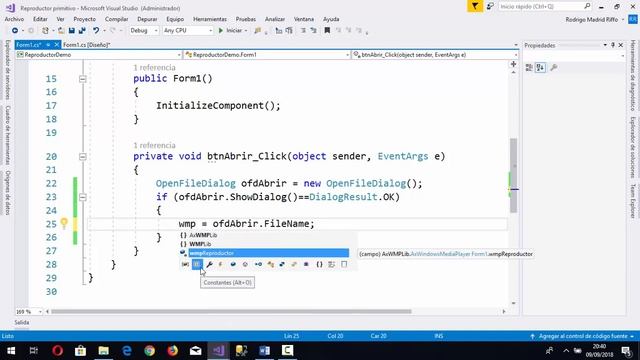
Task: Open Opera browser from the taskbar
Action: click(x=58, y=350)
